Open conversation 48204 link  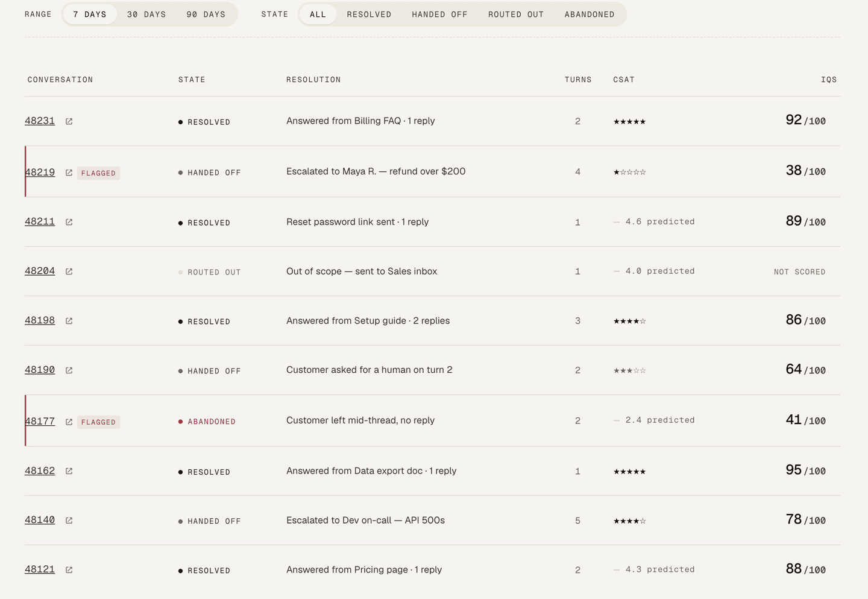coord(40,271)
